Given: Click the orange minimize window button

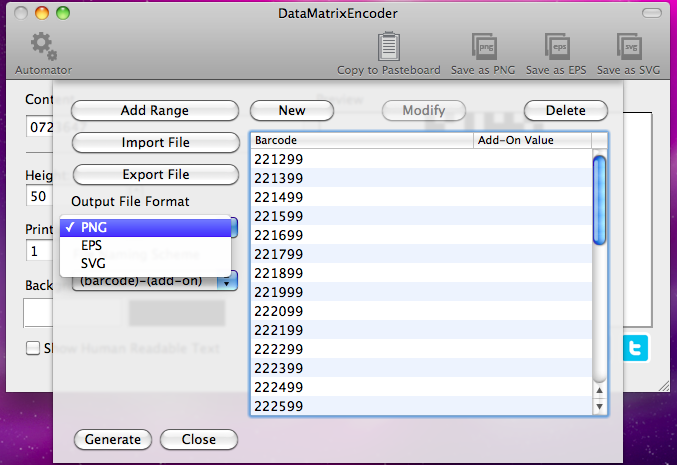Looking at the screenshot, I should [42, 13].
